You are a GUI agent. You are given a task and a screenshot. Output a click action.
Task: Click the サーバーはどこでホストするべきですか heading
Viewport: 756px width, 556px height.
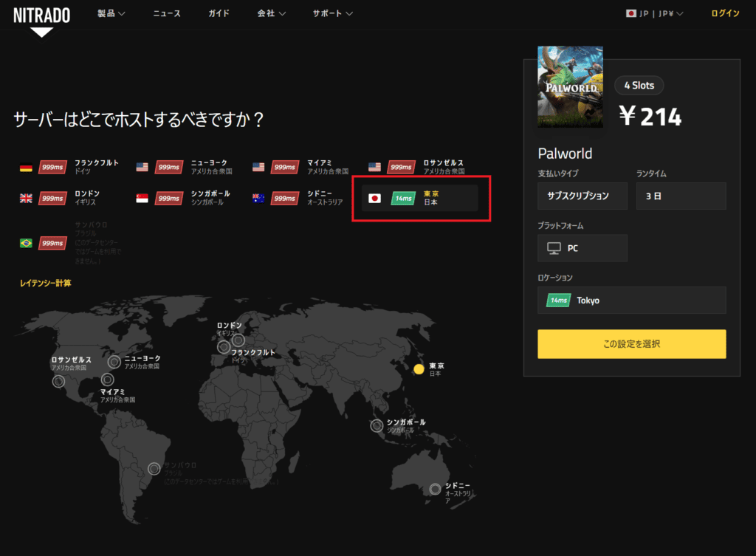click(138, 119)
